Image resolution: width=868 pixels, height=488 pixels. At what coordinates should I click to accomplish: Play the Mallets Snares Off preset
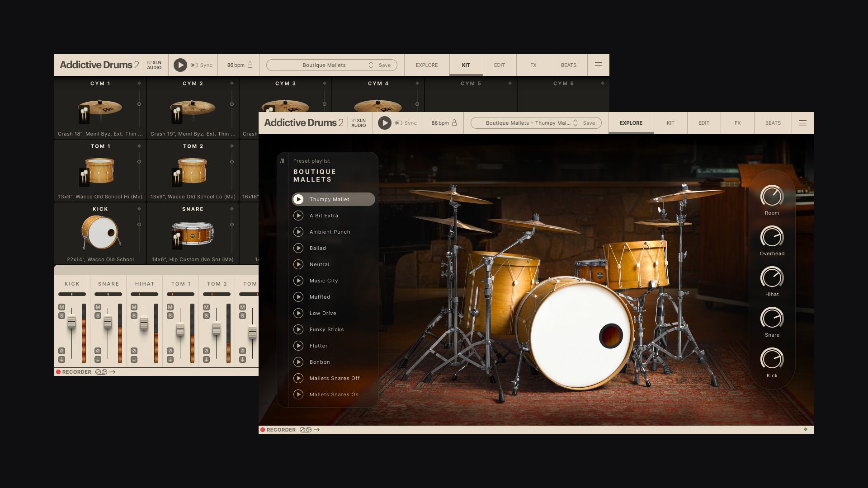[298, 378]
